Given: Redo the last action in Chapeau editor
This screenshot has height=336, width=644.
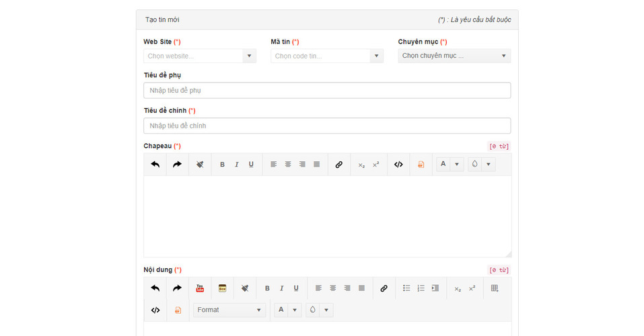Looking at the screenshot, I should click(x=177, y=165).
